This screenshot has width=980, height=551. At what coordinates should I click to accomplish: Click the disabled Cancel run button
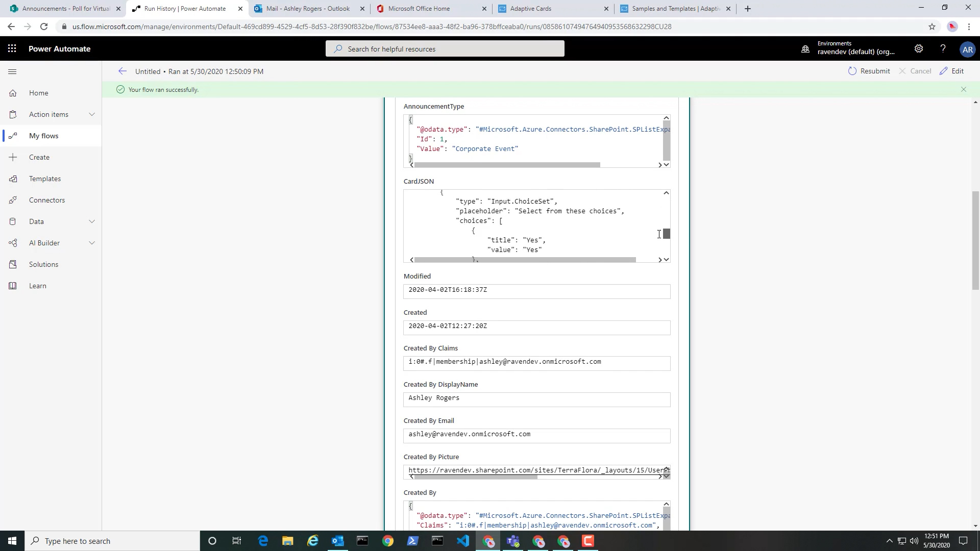[915, 71]
